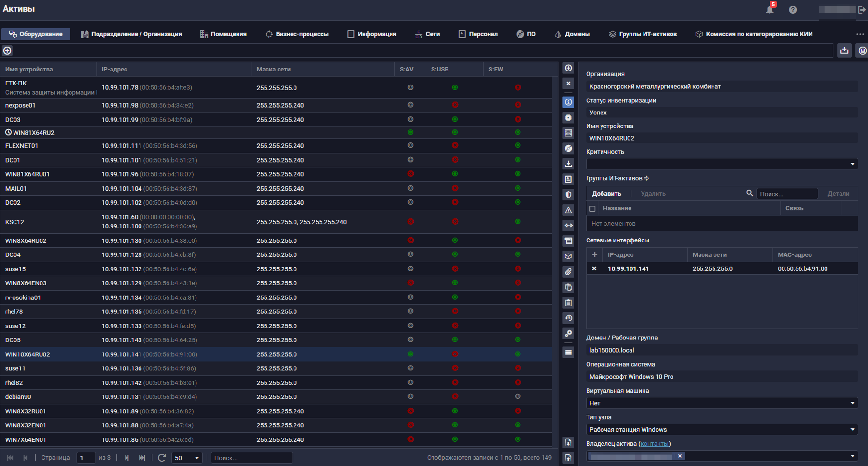The height and width of the screenshot is (466, 868).
Task: Change the page size dropdown showing 50
Action: 187,458
